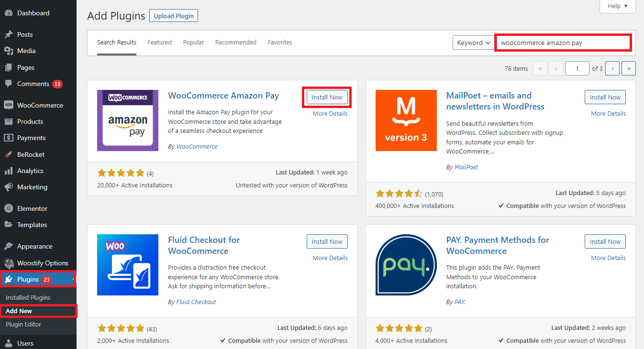The width and height of the screenshot is (644, 349).
Task: Click the Woostify Options icon
Action: click(9, 263)
